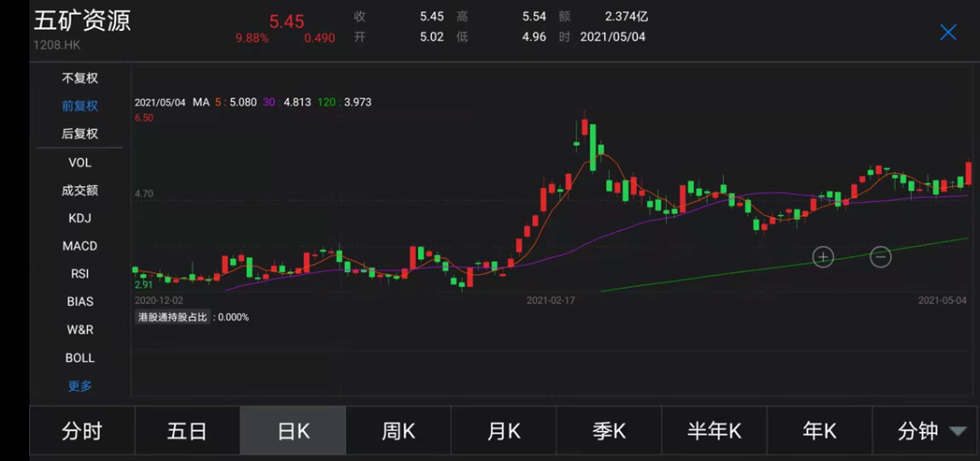
Task: Click the green 120-day MA line
Action: [784, 265]
